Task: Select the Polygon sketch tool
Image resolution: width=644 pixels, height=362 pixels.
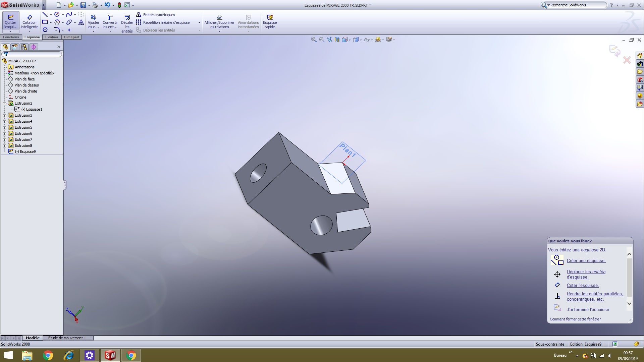Action: pyautogui.click(x=45, y=30)
